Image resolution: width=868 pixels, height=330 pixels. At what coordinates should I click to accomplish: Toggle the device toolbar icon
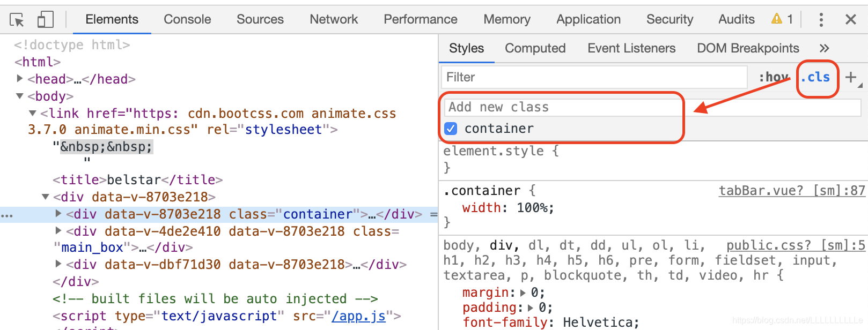[x=46, y=20]
